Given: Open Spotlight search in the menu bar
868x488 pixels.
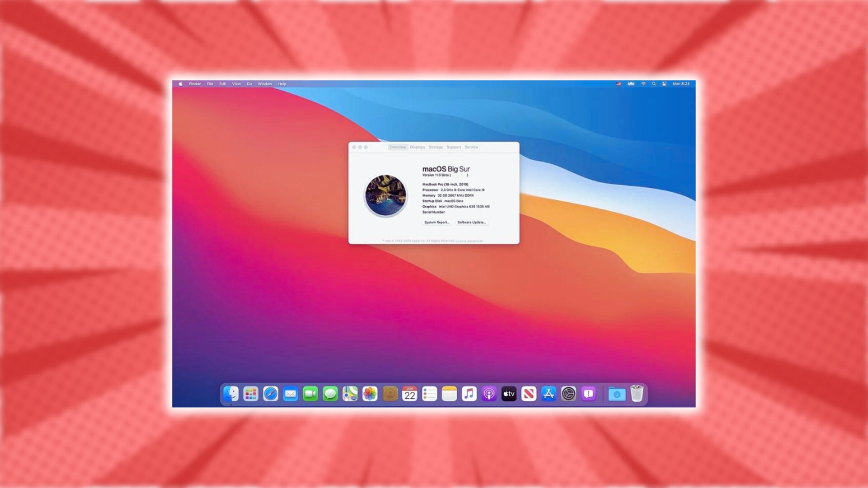Looking at the screenshot, I should click(654, 84).
